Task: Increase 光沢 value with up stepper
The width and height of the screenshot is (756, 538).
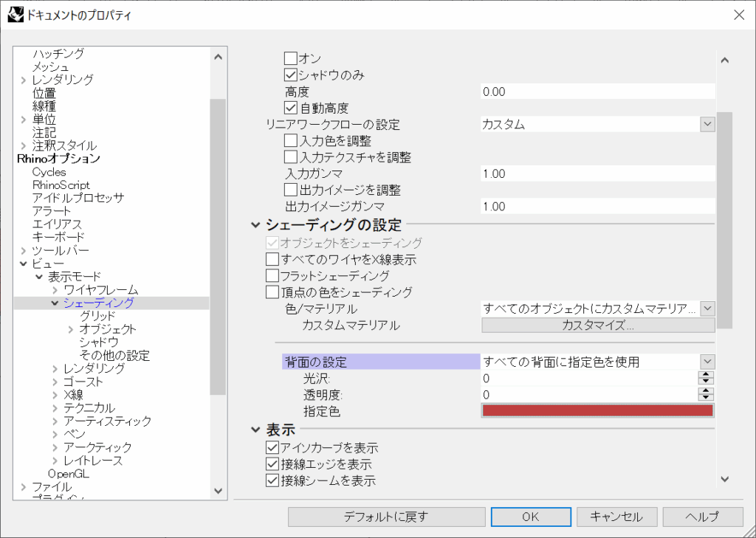Action: 707,374
